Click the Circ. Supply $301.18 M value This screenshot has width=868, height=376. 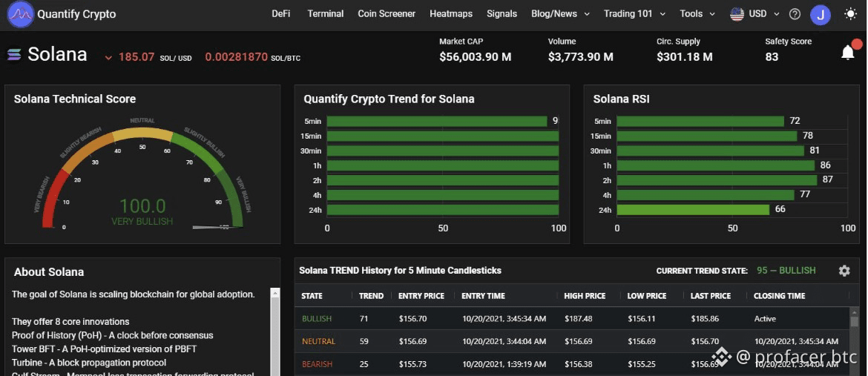[x=685, y=56]
